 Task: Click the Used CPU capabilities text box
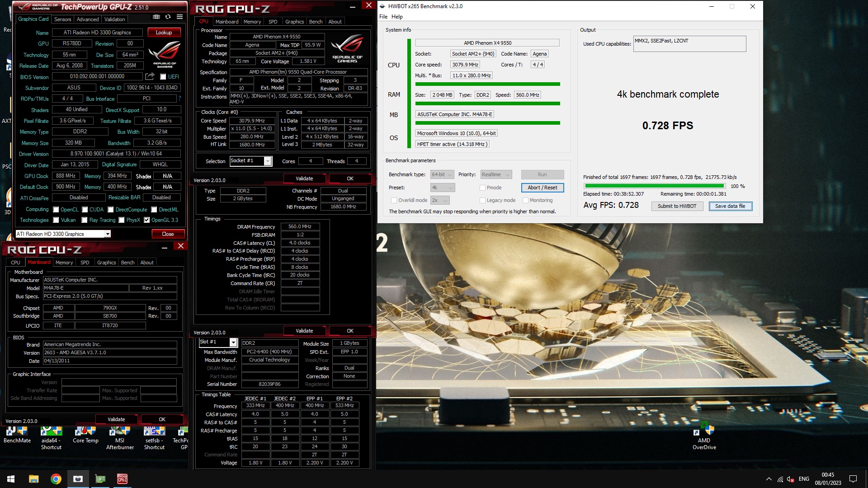(689, 44)
